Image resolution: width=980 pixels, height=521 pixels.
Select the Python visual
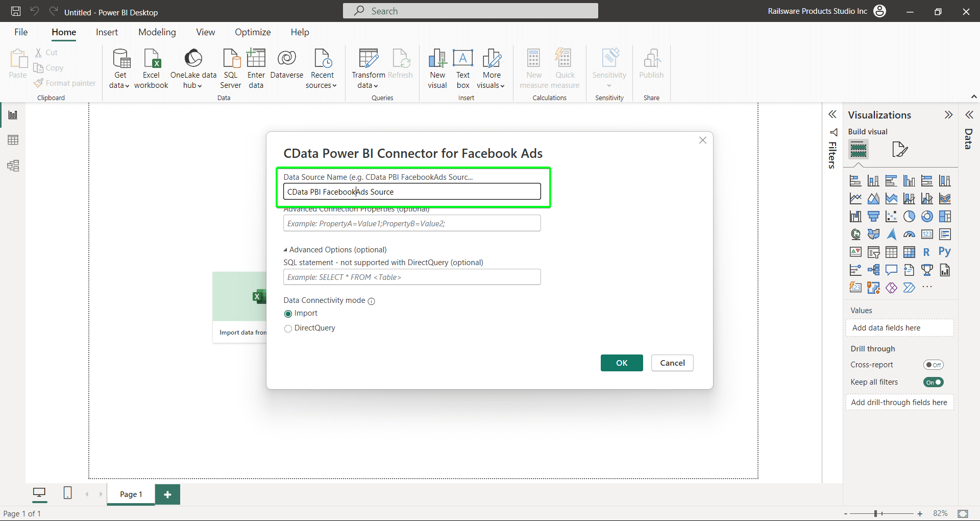945,252
